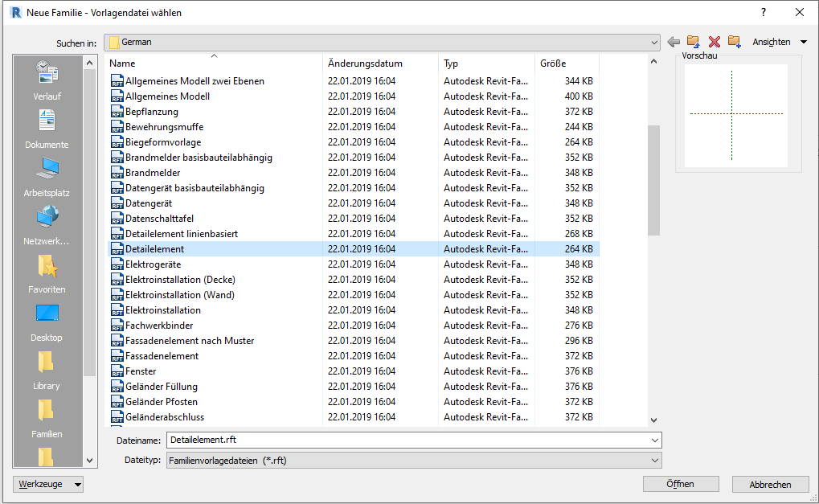
Task: Click the red Delete icon
Action: [714, 42]
